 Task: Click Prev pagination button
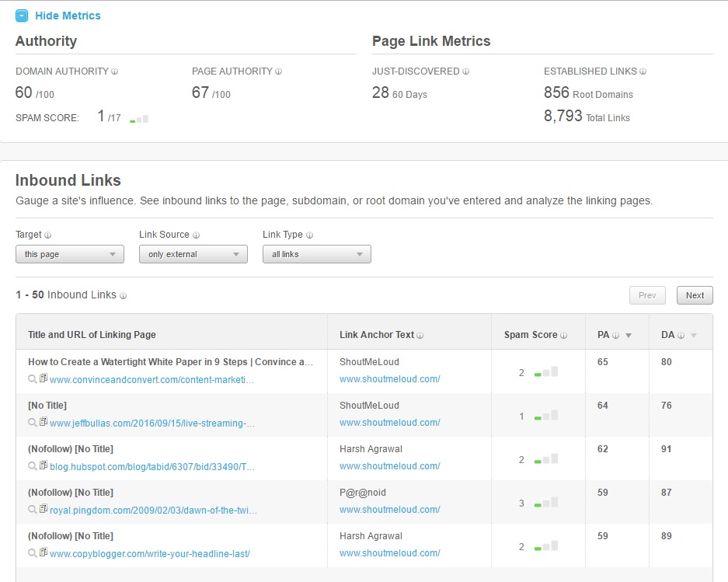(x=647, y=295)
